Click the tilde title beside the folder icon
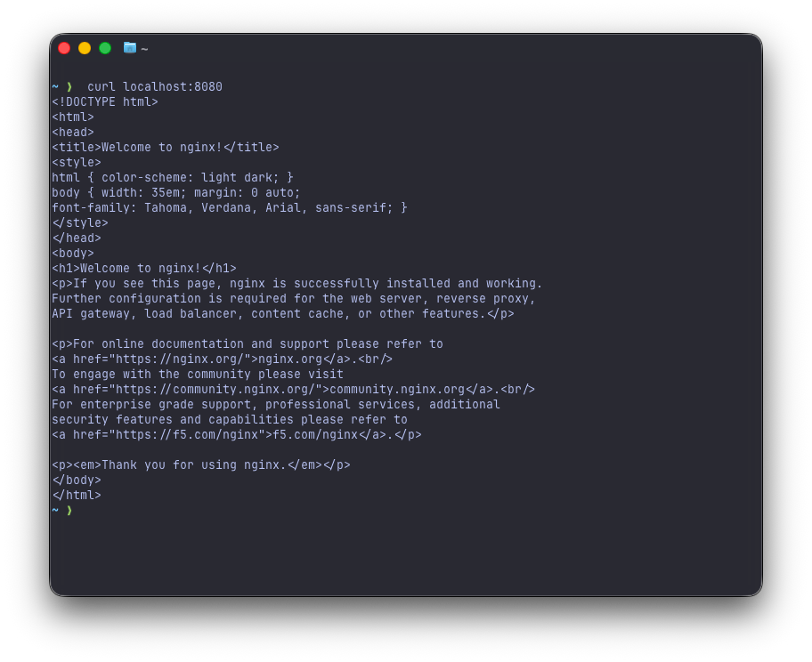Viewport: 812px width, 662px height. [144, 49]
